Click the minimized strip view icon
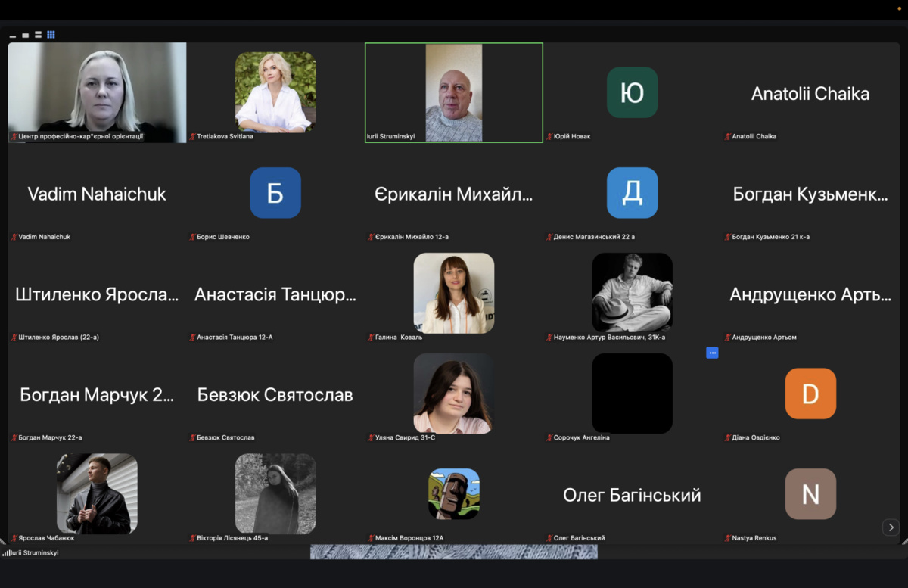Viewport: 908px width, 588px height. 13,36
